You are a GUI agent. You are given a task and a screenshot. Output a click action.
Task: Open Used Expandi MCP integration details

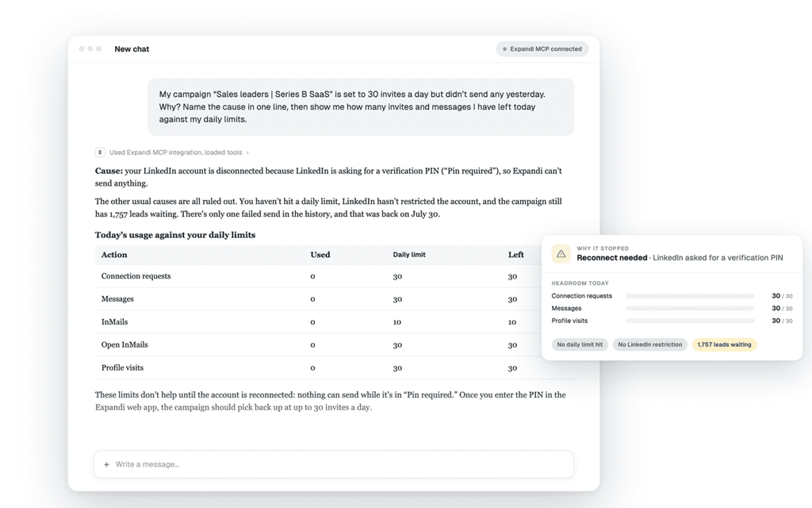click(175, 152)
